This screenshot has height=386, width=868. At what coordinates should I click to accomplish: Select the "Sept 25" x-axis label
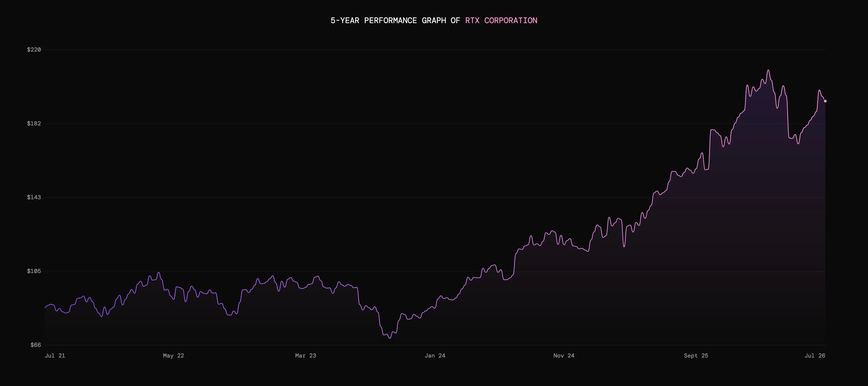tap(696, 356)
